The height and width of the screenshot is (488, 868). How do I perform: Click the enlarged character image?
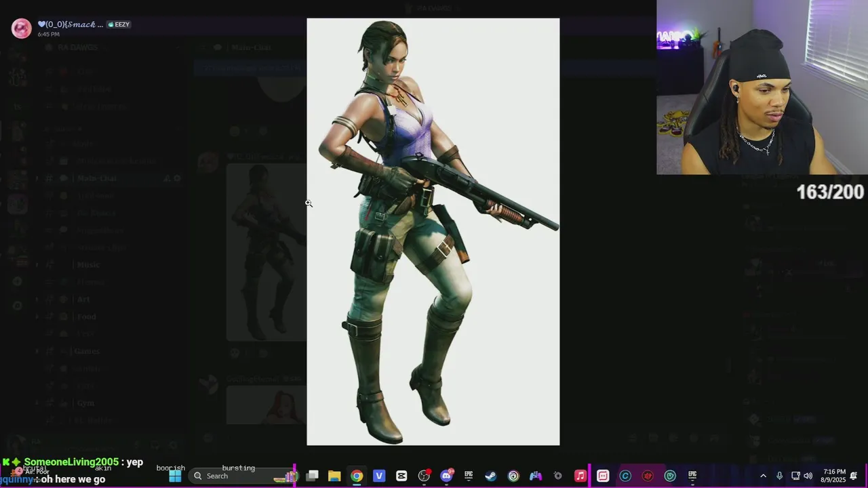click(x=433, y=232)
